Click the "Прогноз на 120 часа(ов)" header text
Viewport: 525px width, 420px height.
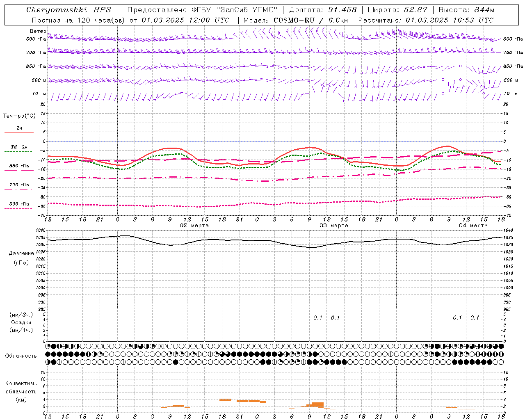(78, 20)
